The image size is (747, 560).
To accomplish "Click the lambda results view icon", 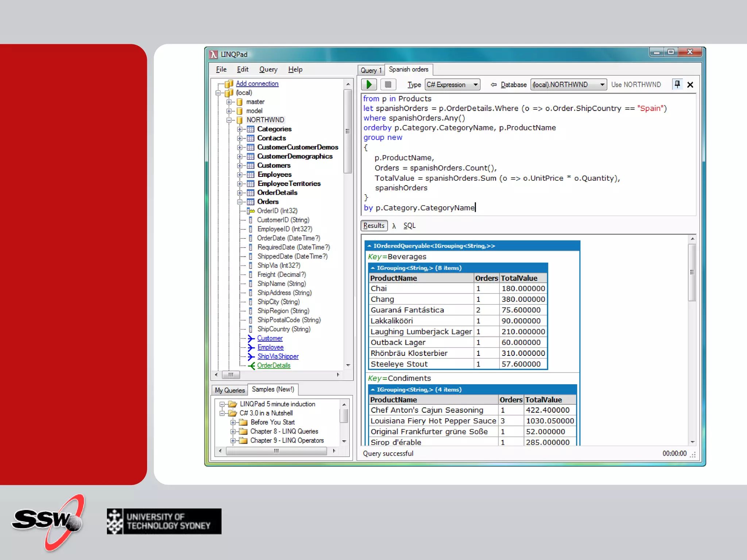I will [x=394, y=226].
